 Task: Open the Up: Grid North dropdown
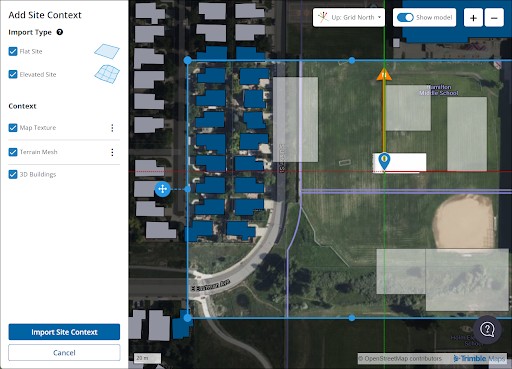(x=349, y=17)
